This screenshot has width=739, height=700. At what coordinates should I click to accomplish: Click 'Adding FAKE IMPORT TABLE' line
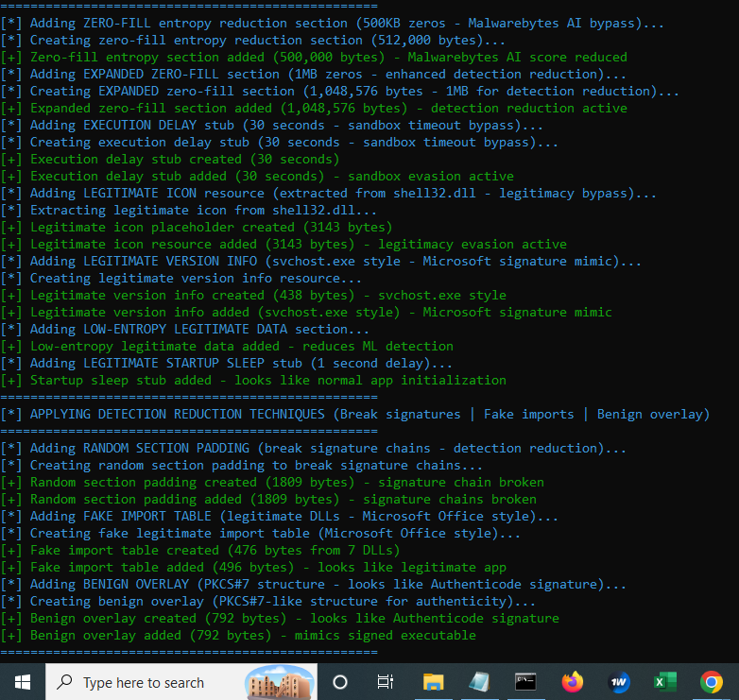pyautogui.click(x=279, y=516)
